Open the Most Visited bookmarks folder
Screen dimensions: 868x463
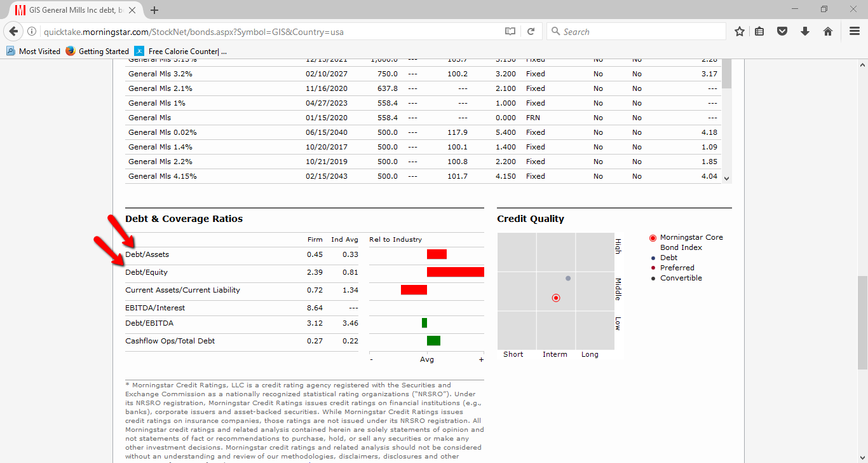coord(34,51)
